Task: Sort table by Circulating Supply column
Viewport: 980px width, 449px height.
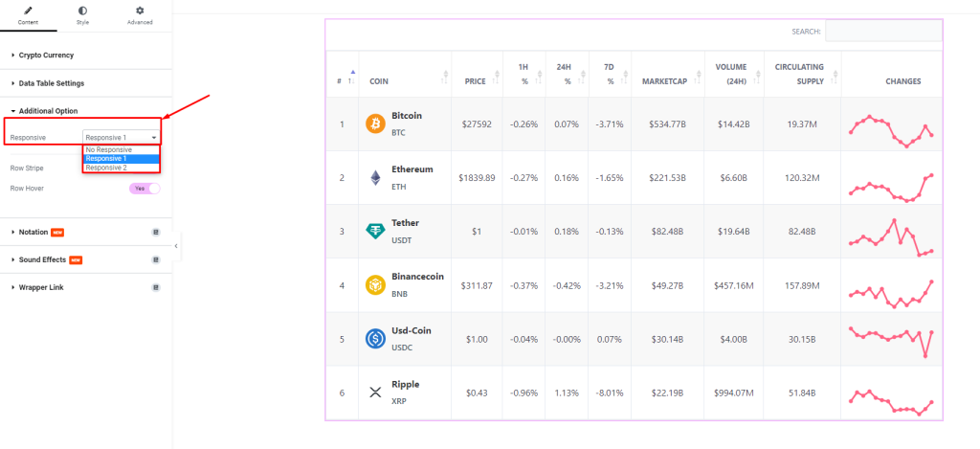Action: click(802, 75)
